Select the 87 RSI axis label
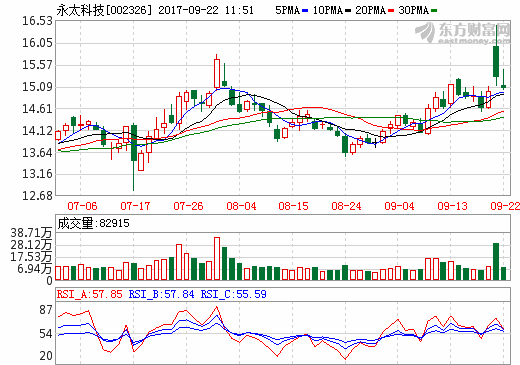This screenshot has height=365, width=520. click(x=46, y=310)
